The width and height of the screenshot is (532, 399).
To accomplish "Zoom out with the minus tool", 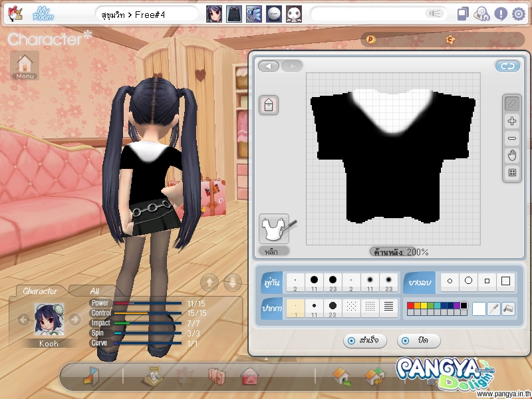I will pos(512,138).
